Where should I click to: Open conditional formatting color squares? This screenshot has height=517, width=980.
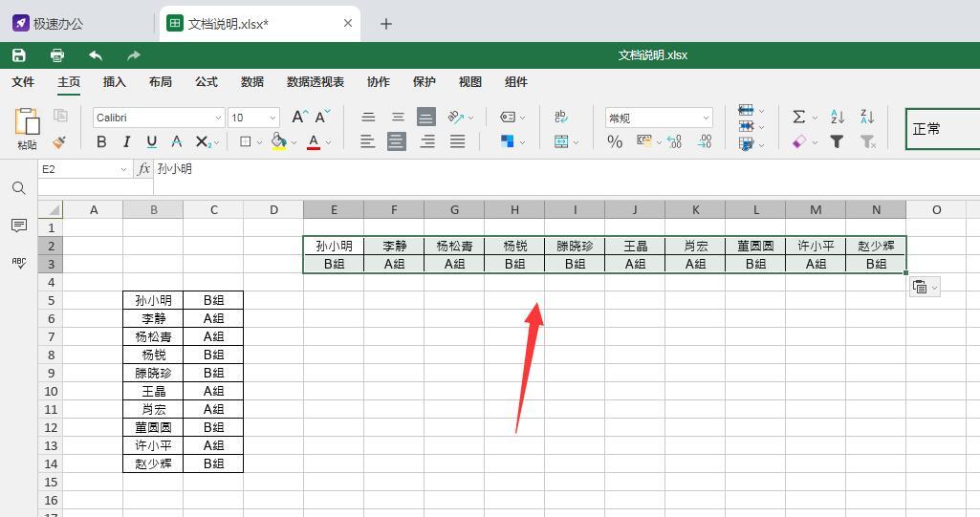click(x=507, y=141)
